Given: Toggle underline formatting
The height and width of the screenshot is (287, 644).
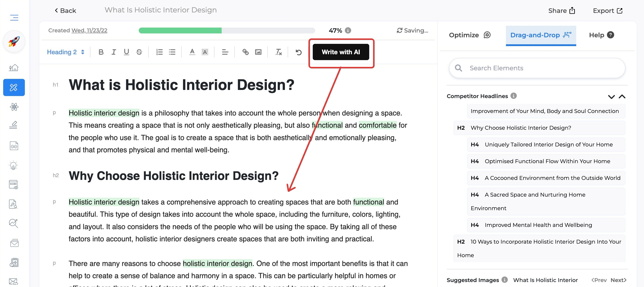Looking at the screenshot, I should pos(127,52).
